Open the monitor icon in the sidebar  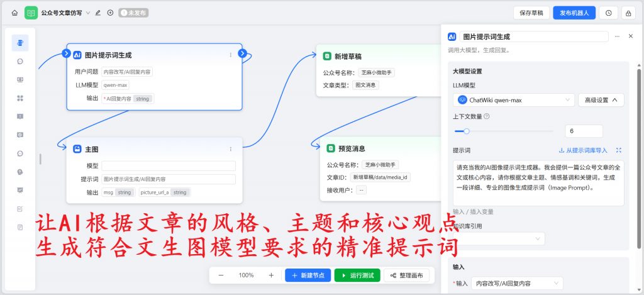pyautogui.click(x=20, y=80)
